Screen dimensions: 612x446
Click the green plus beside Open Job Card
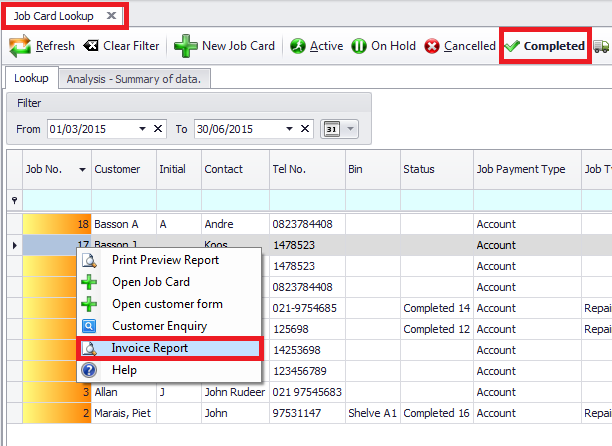point(89,282)
